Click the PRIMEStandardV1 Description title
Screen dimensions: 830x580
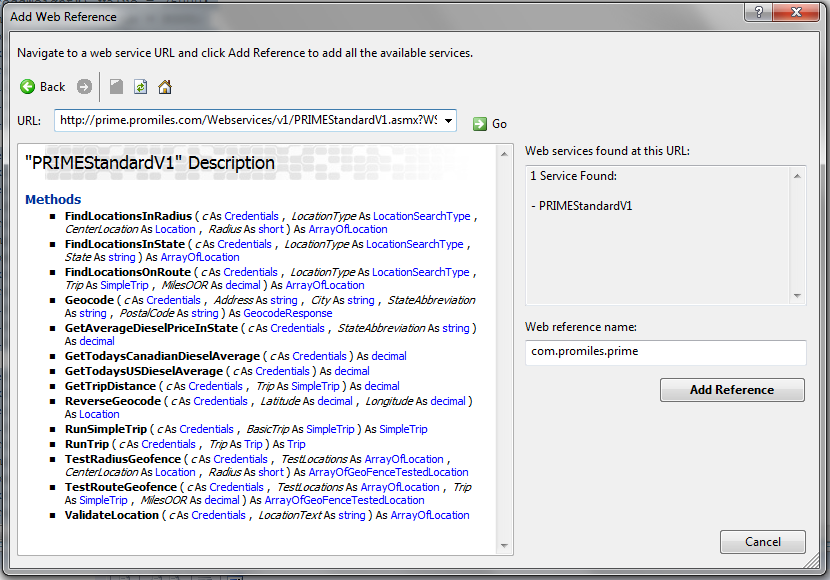(x=150, y=163)
